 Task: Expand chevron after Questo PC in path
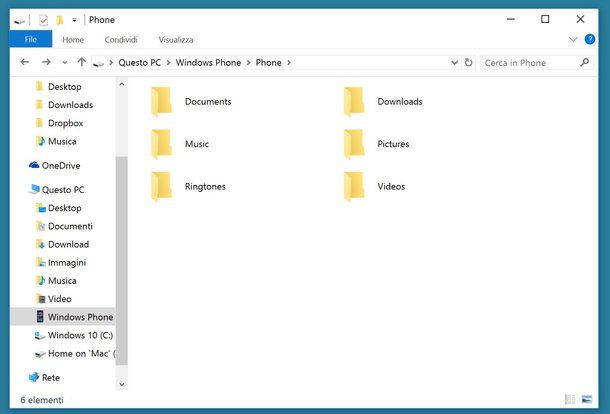pyautogui.click(x=168, y=63)
